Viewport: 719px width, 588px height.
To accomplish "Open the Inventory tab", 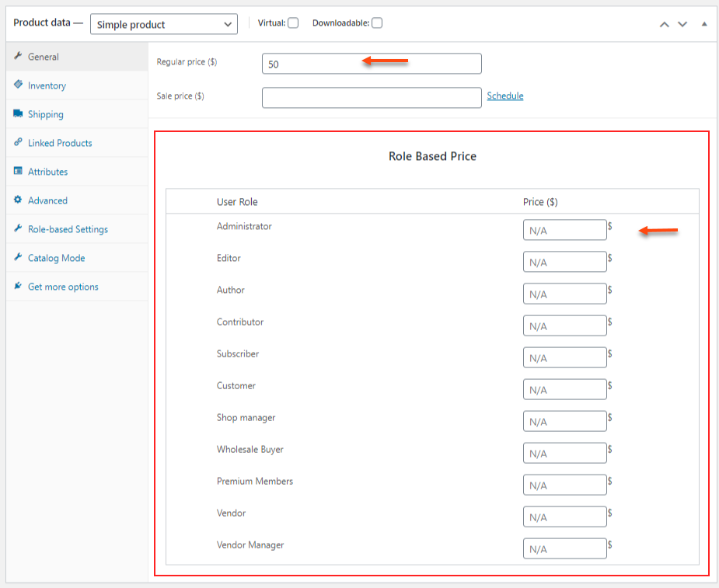I will 77,85.
